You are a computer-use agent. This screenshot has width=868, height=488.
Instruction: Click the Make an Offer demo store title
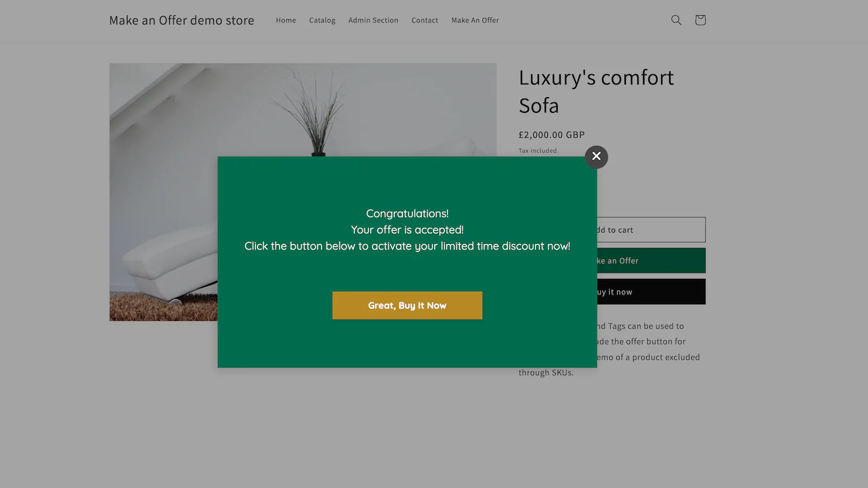[182, 20]
